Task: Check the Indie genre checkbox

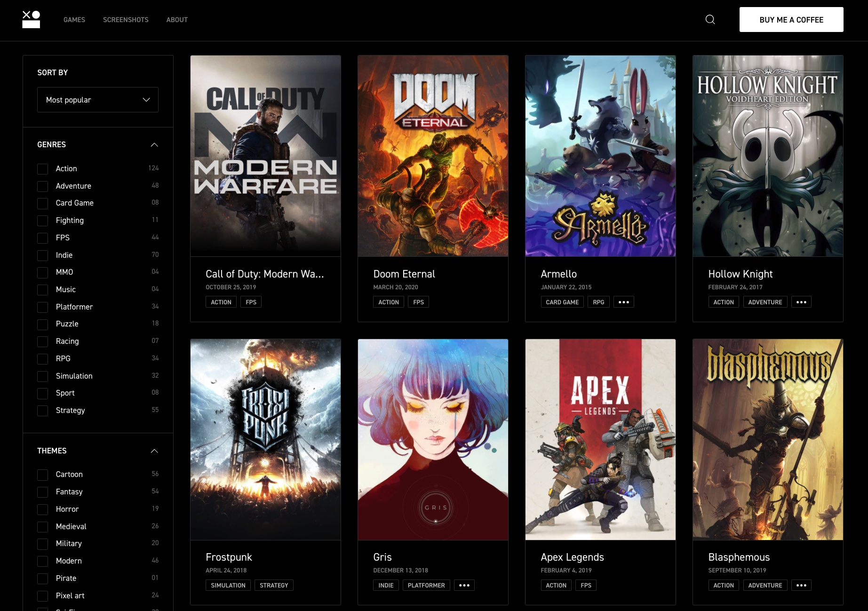Action: (43, 255)
